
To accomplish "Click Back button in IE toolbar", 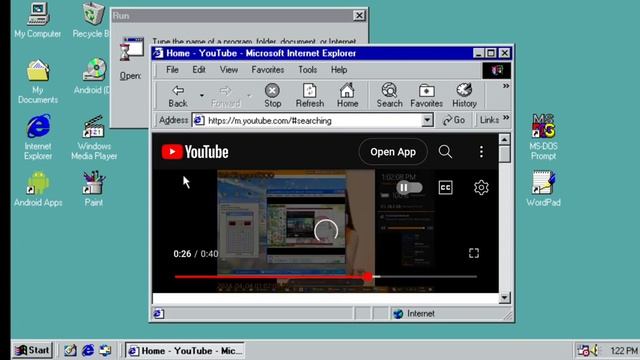I will coord(178,96).
